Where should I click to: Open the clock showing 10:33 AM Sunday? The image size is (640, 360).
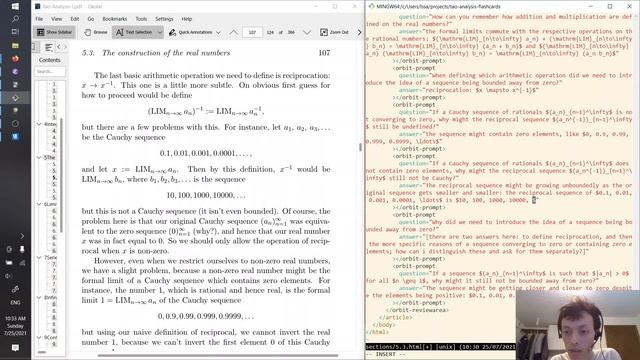tap(15, 326)
